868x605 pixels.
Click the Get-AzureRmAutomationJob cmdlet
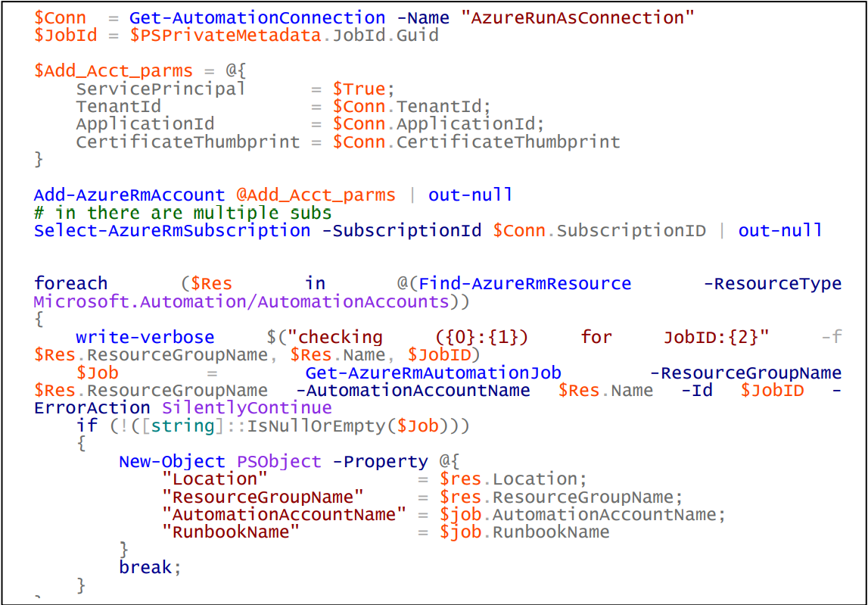433,373
